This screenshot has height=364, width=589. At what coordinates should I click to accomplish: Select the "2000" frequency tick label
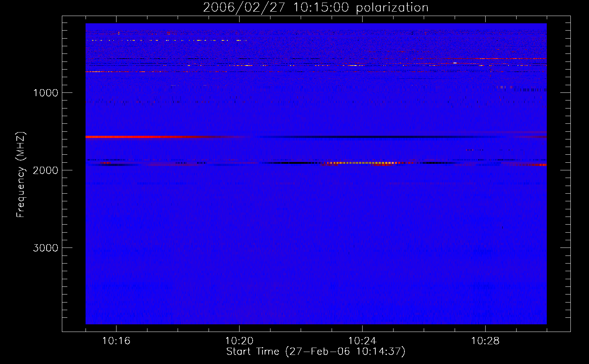pos(46,170)
